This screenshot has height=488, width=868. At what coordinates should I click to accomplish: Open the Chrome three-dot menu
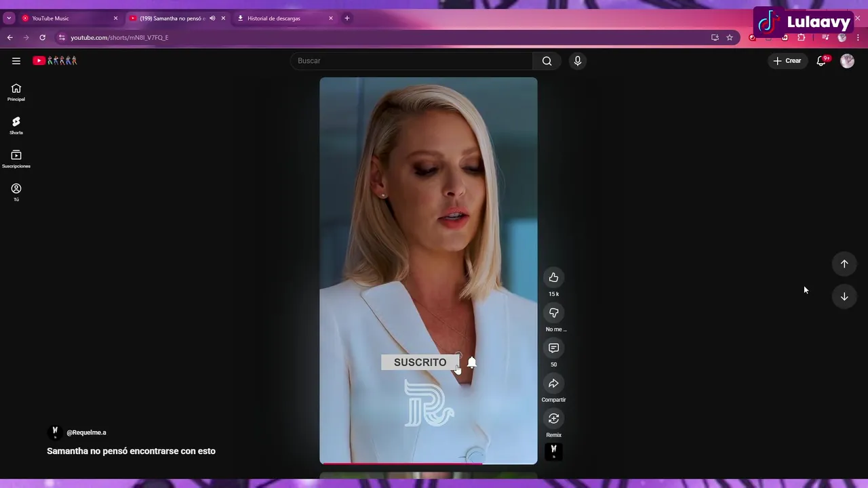point(859,37)
